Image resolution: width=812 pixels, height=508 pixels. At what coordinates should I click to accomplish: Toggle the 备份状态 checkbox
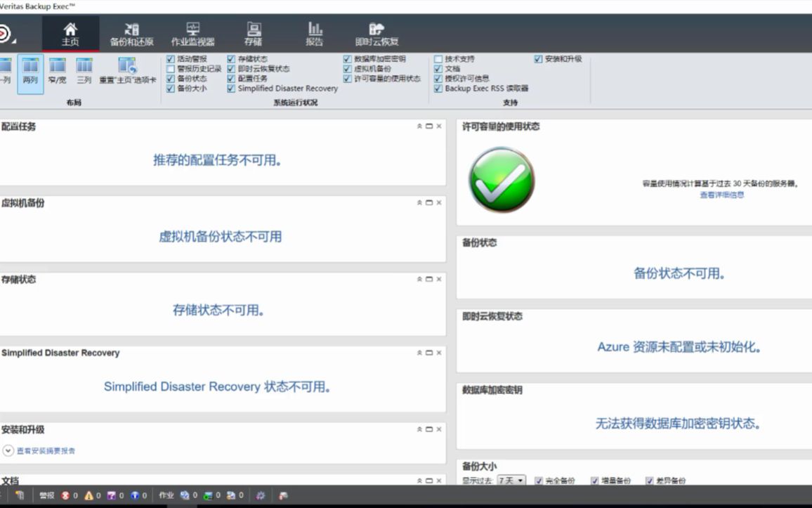tap(171, 79)
